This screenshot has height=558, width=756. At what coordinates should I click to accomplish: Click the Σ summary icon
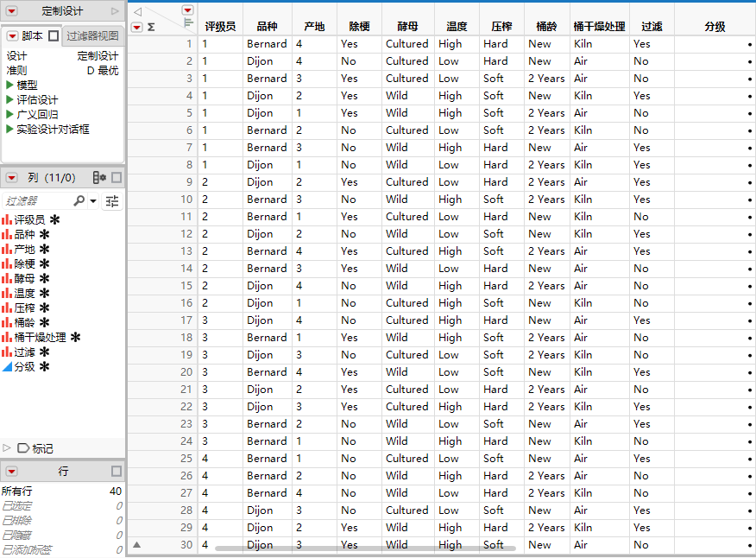click(151, 27)
